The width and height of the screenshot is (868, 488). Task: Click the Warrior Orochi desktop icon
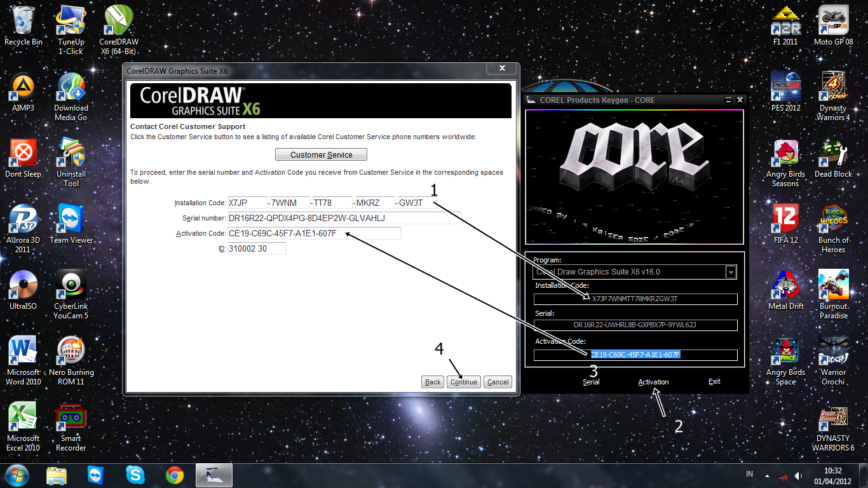tap(833, 360)
